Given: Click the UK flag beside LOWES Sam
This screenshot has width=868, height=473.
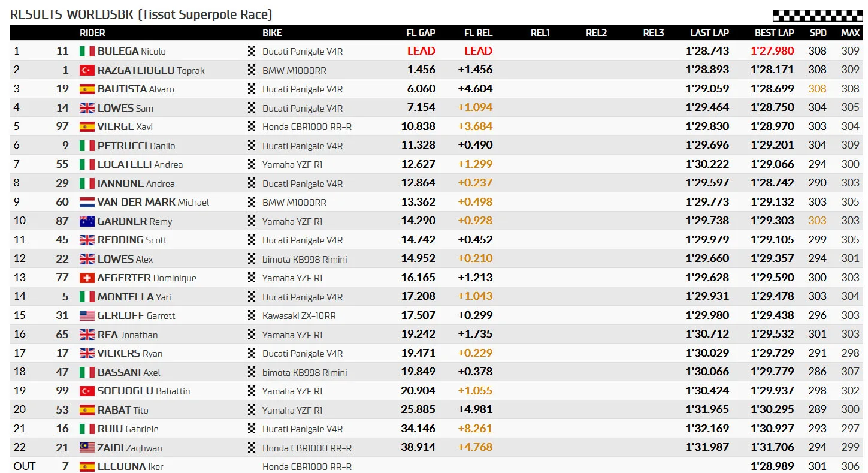Looking at the screenshot, I should [x=87, y=108].
